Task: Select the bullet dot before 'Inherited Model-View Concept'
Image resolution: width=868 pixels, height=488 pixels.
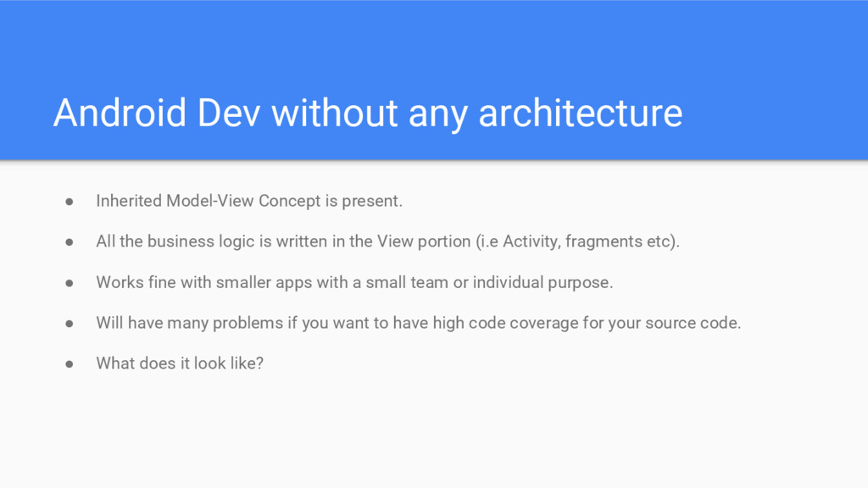Action: (x=70, y=202)
